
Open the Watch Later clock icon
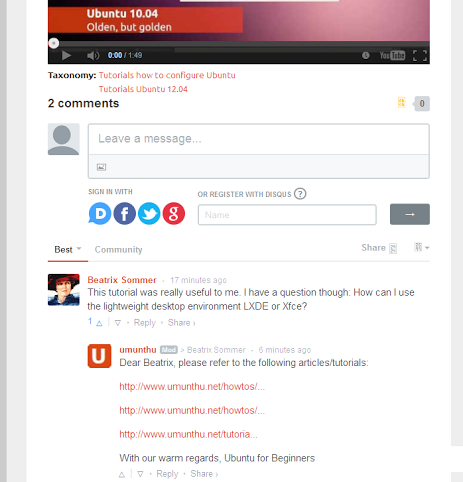[366, 55]
